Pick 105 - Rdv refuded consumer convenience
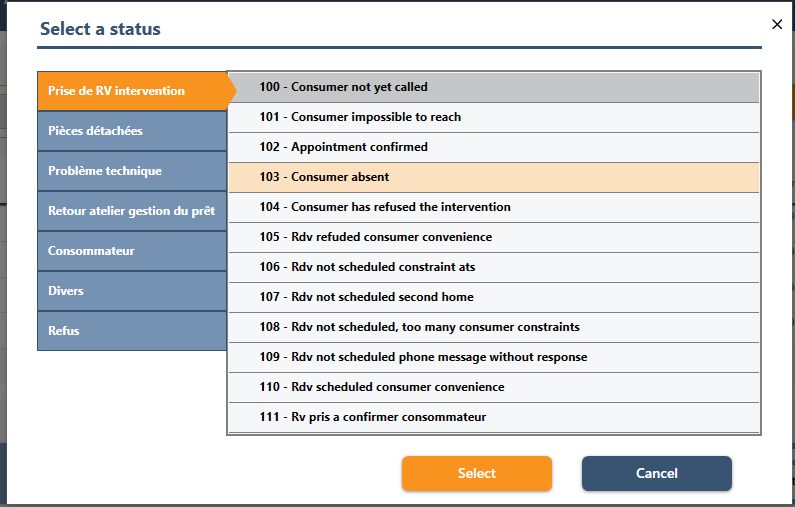Image resolution: width=795 pixels, height=507 pixels. click(493, 237)
